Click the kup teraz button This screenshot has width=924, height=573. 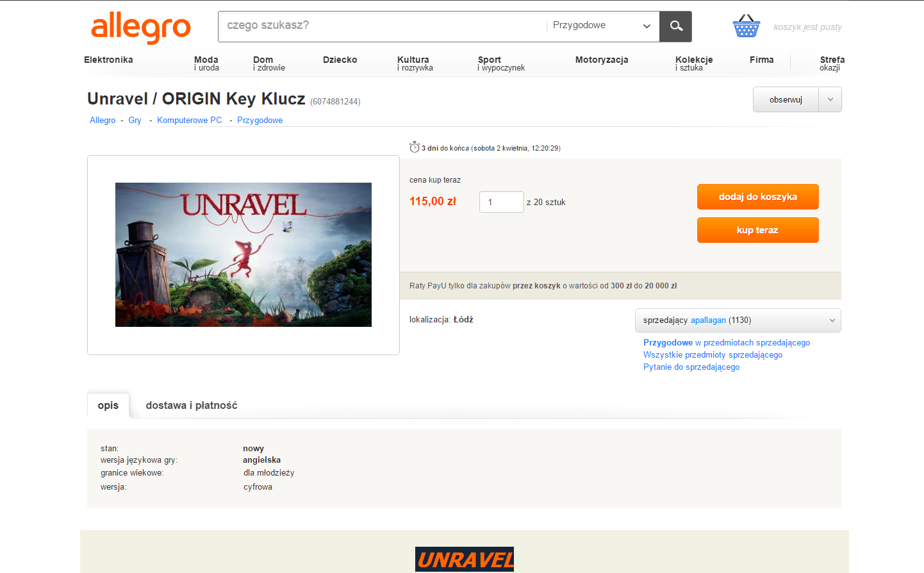click(758, 230)
